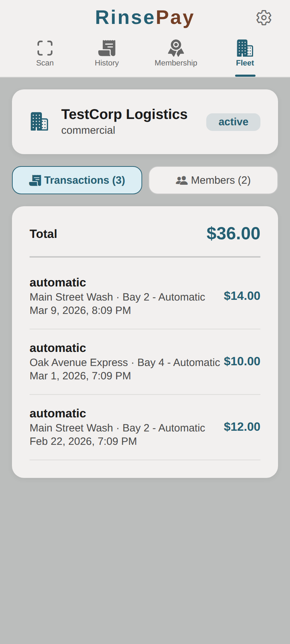Open the Mar 9 Main Street Wash transaction
Image resolution: width=290 pixels, height=644 pixels.
pyautogui.click(x=117, y=297)
